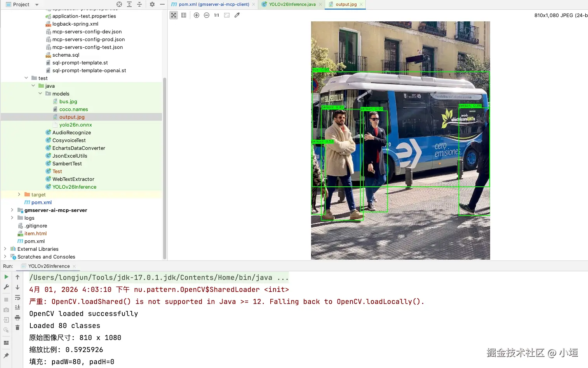Click the Select Opened File crosshair icon
Image resolution: width=588 pixels, height=368 pixels.
click(119, 4)
